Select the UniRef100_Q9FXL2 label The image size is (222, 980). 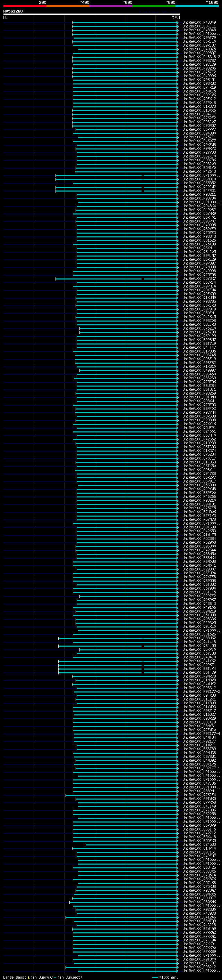click(x=199, y=99)
